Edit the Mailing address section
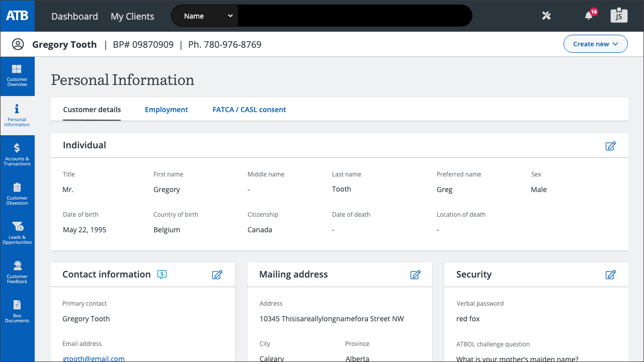644x362 pixels. pos(415,275)
